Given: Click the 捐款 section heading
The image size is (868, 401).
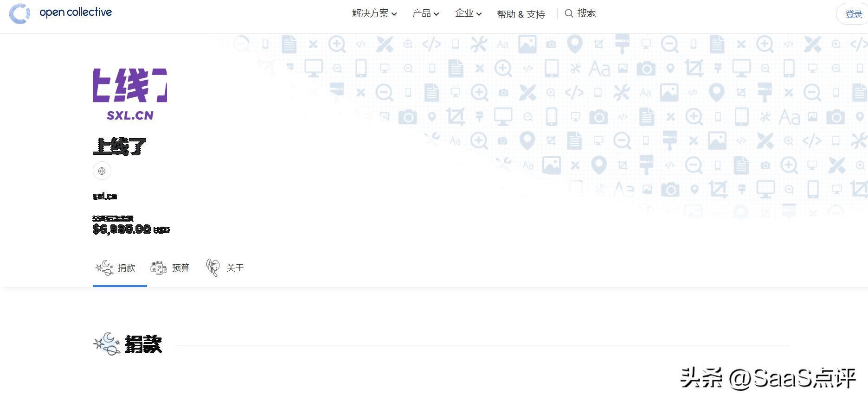Looking at the screenshot, I should click(143, 344).
